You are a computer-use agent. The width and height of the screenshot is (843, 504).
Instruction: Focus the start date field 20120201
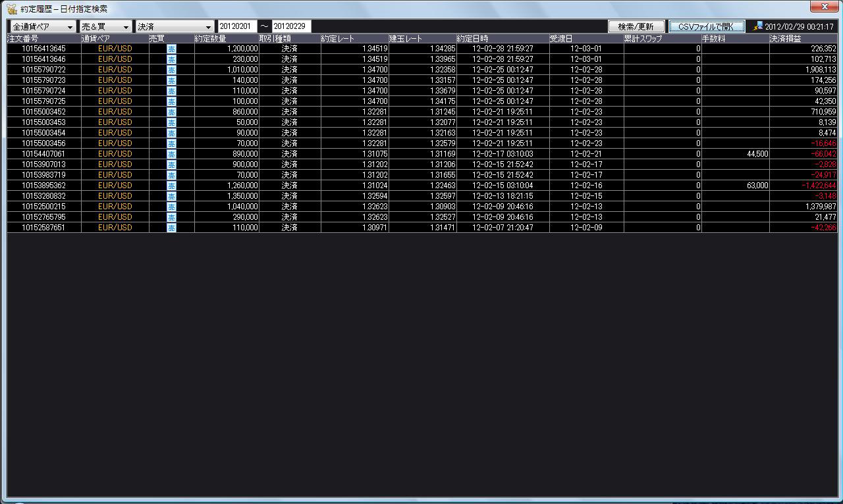238,27
